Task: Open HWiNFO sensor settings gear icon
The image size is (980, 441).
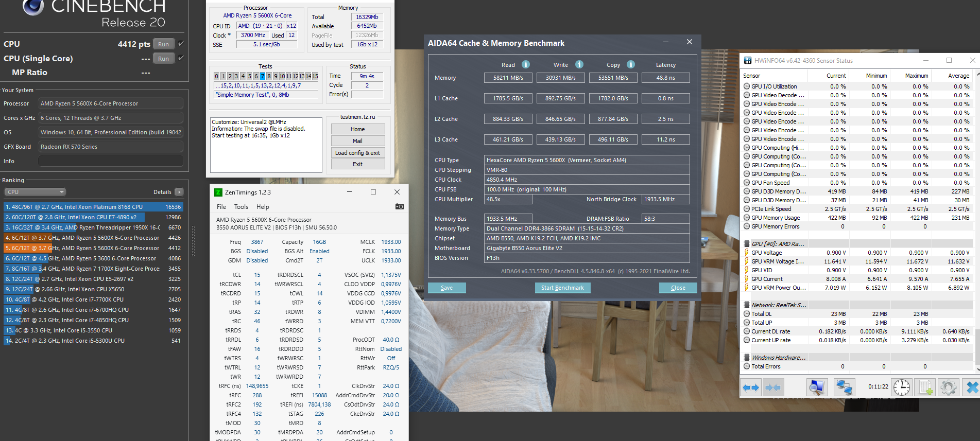Action: coord(949,387)
